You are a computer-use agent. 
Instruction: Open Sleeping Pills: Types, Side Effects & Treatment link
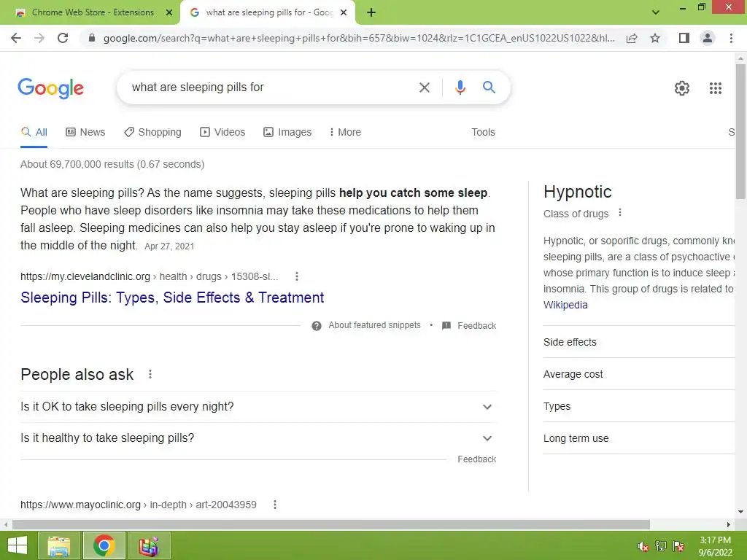[172, 297]
